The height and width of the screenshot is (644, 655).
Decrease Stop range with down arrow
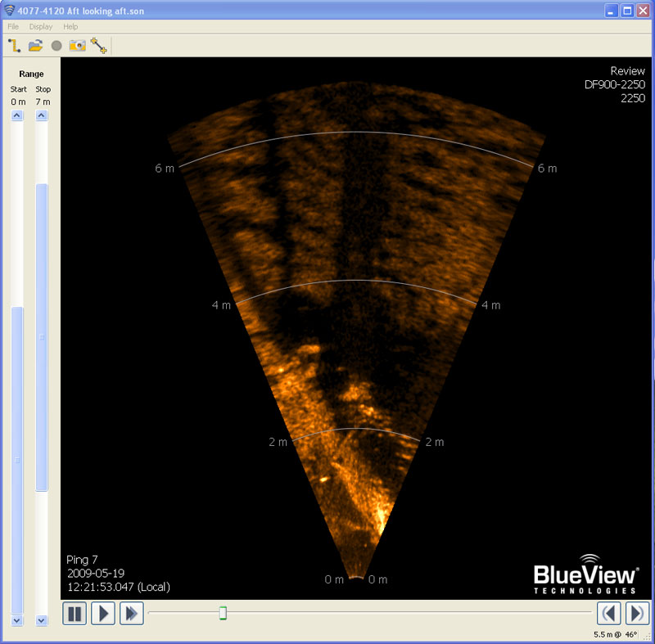pos(43,621)
